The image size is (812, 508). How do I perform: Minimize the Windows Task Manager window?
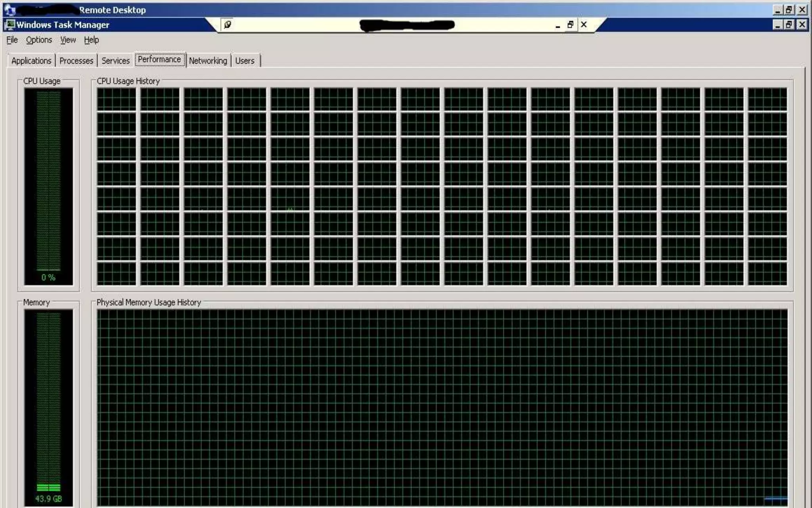click(778, 25)
